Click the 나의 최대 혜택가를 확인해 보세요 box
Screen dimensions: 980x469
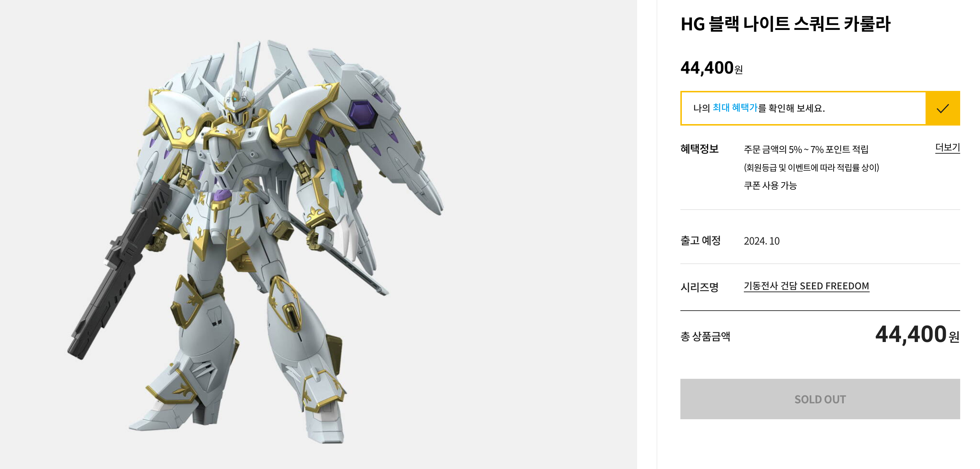[x=803, y=109]
